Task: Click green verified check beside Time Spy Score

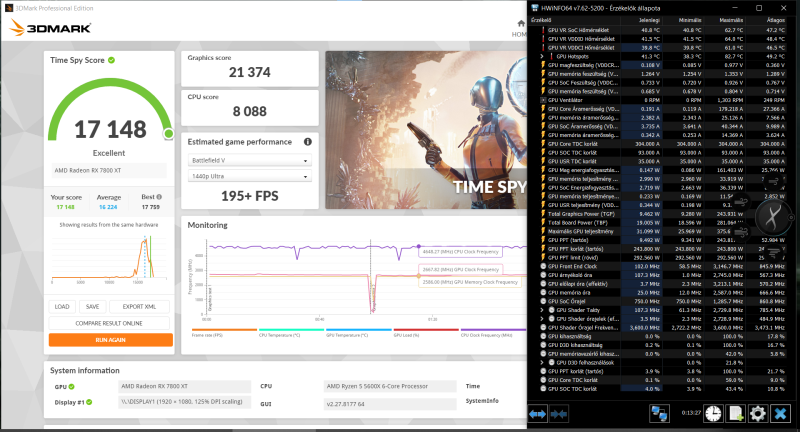Action: pyautogui.click(x=111, y=60)
